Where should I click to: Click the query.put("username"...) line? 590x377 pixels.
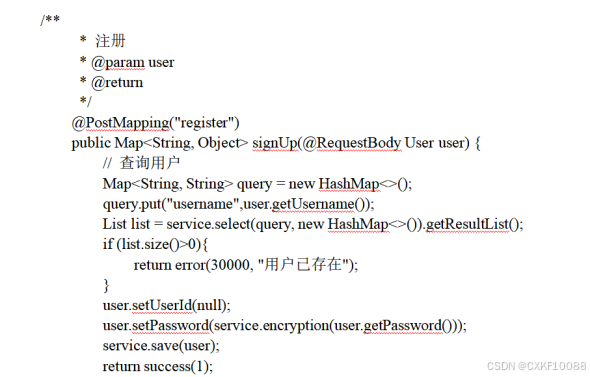[239, 204]
